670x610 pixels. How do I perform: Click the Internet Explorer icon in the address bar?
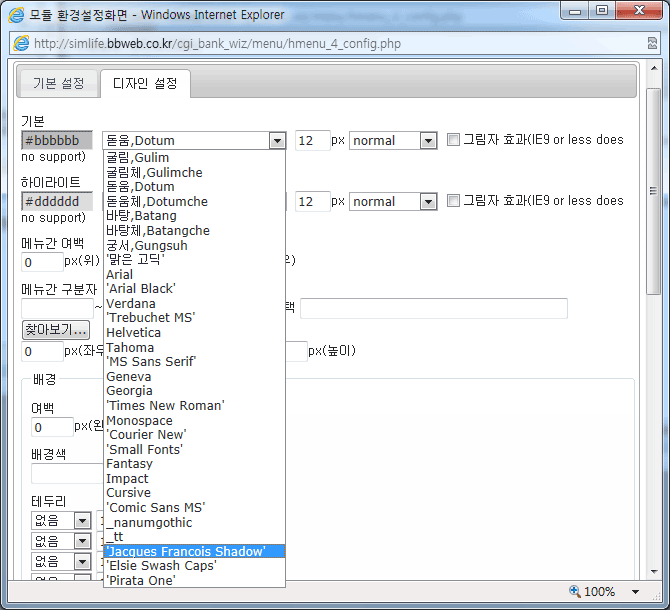click(21, 44)
